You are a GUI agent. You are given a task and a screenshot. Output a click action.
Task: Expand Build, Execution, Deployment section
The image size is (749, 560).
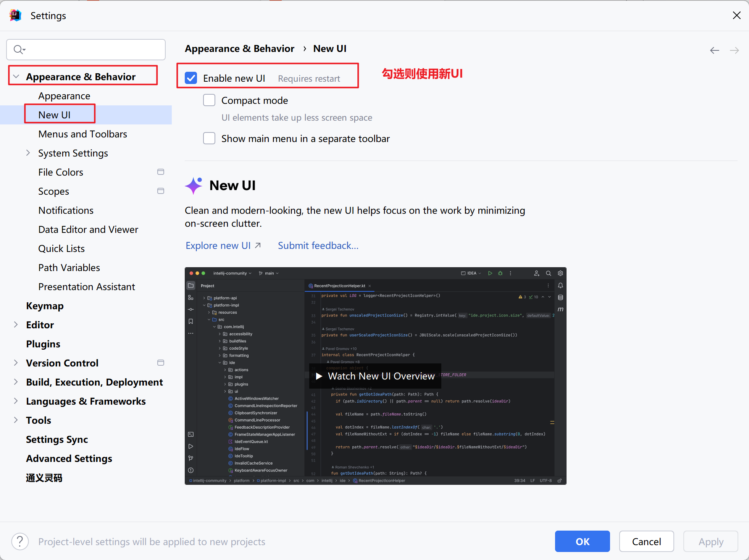16,382
